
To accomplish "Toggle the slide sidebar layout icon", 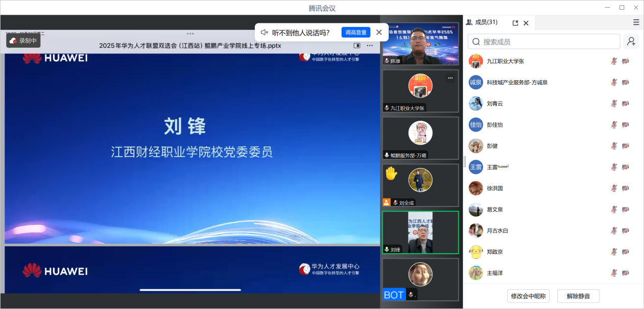I will coord(357,46).
